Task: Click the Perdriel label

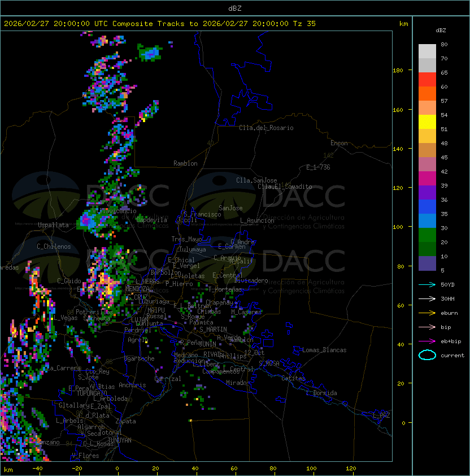Action: (x=138, y=330)
